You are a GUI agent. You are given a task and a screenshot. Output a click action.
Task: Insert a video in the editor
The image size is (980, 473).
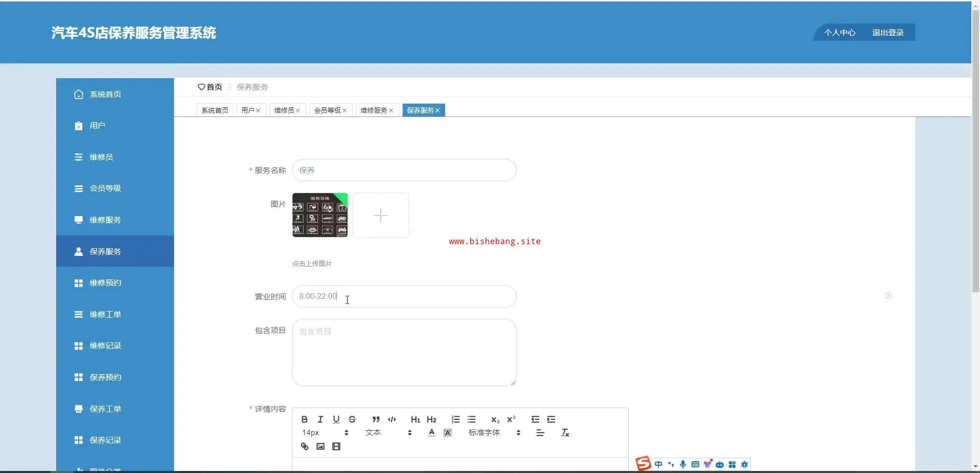[x=336, y=446]
